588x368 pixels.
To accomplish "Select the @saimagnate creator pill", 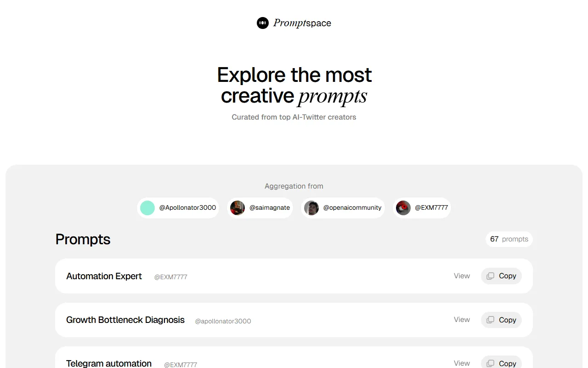I will click(x=260, y=208).
